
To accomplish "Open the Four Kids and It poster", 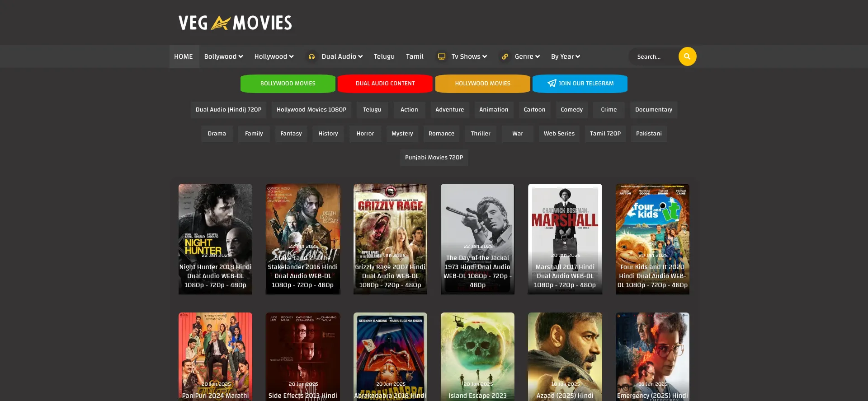I will pos(652,239).
